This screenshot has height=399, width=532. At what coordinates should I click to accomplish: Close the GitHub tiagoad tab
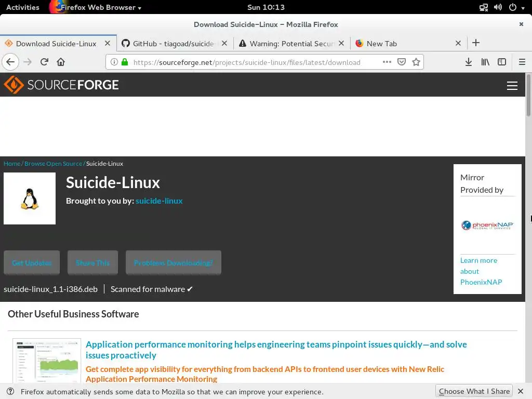pos(224,44)
